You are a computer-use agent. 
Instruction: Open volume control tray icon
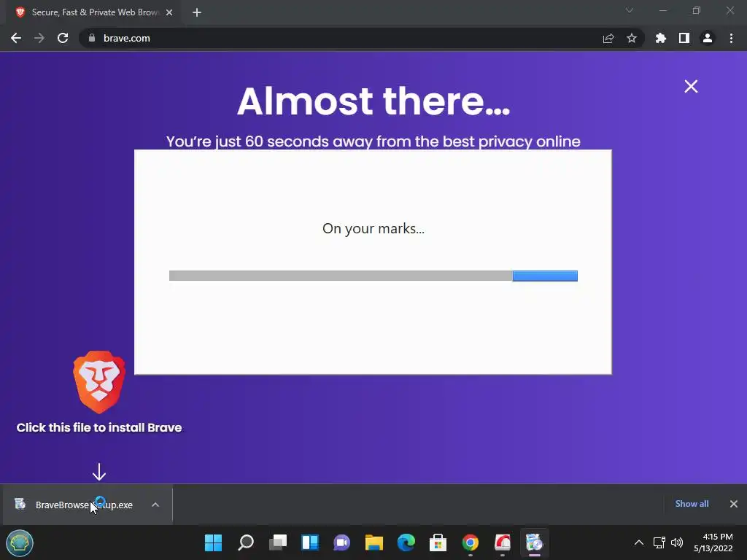pyautogui.click(x=676, y=542)
